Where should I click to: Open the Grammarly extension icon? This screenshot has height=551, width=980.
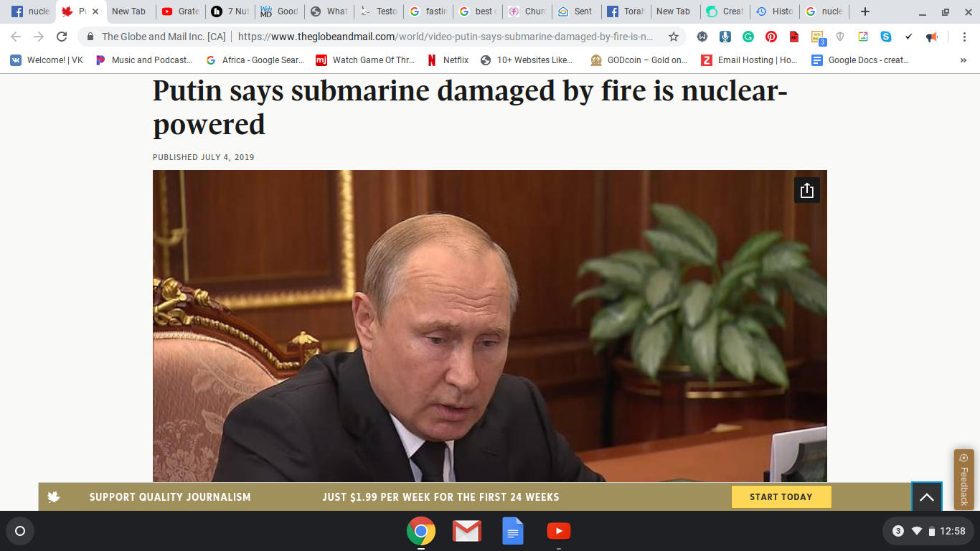[x=748, y=37]
